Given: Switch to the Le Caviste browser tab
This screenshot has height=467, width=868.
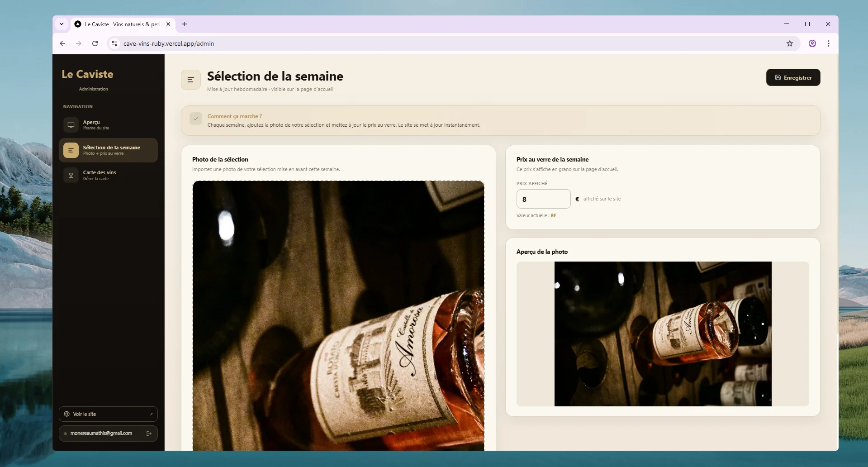Looking at the screenshot, I should pos(119,24).
